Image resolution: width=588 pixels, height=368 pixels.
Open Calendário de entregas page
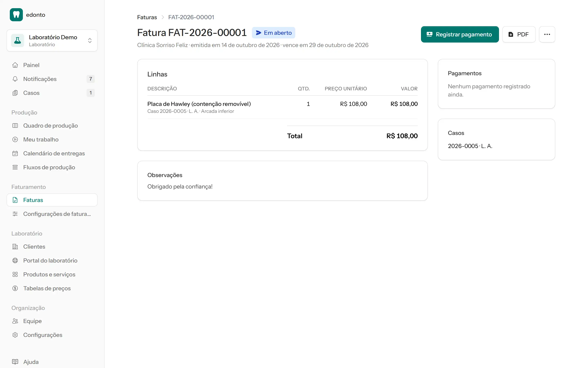(x=52, y=153)
